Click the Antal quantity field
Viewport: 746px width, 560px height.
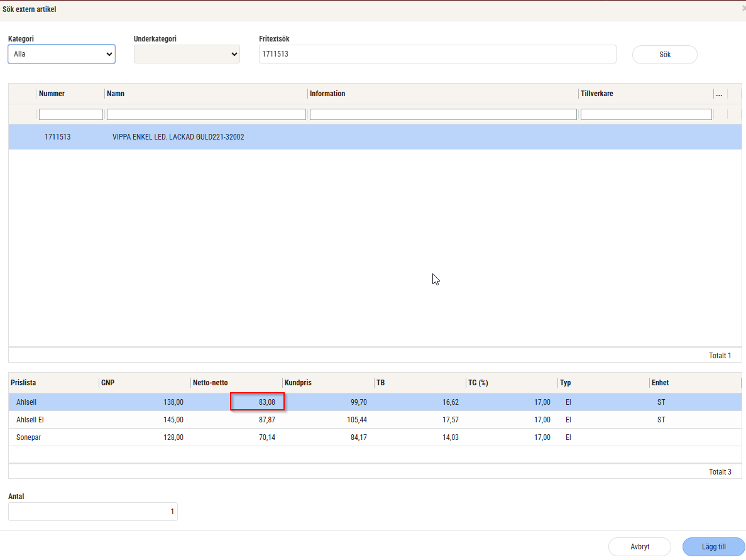click(x=93, y=512)
